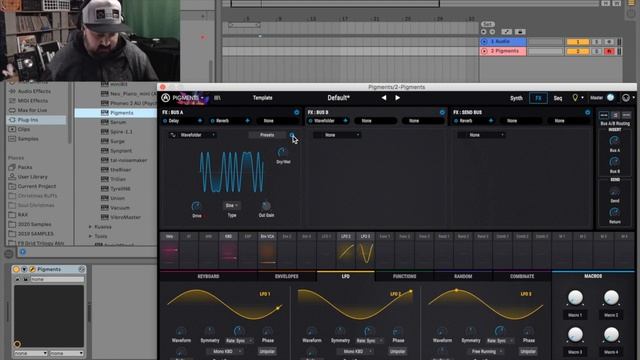Click LFO 1 Unipolar button
Screen dimensions: 640x360
(267, 351)
